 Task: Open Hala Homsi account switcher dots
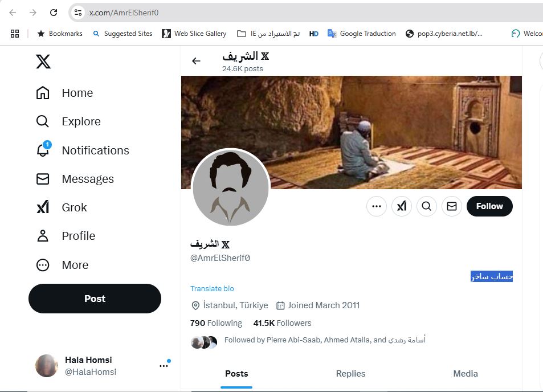[x=164, y=366]
